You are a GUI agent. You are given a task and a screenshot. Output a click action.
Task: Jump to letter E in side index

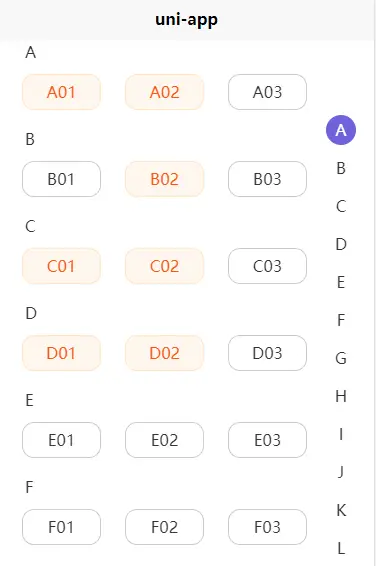pyautogui.click(x=341, y=282)
